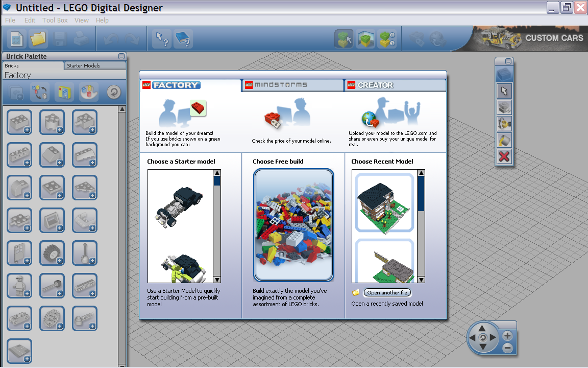Open the File menu
The height and width of the screenshot is (368, 588).
coord(10,20)
